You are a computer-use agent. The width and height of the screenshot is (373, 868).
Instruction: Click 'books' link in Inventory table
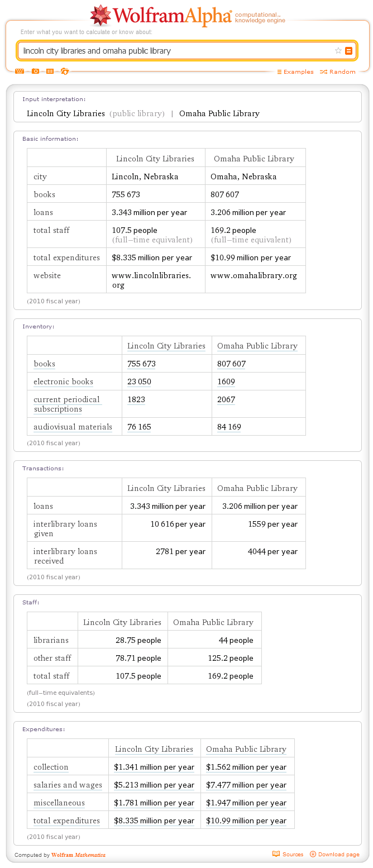point(44,364)
